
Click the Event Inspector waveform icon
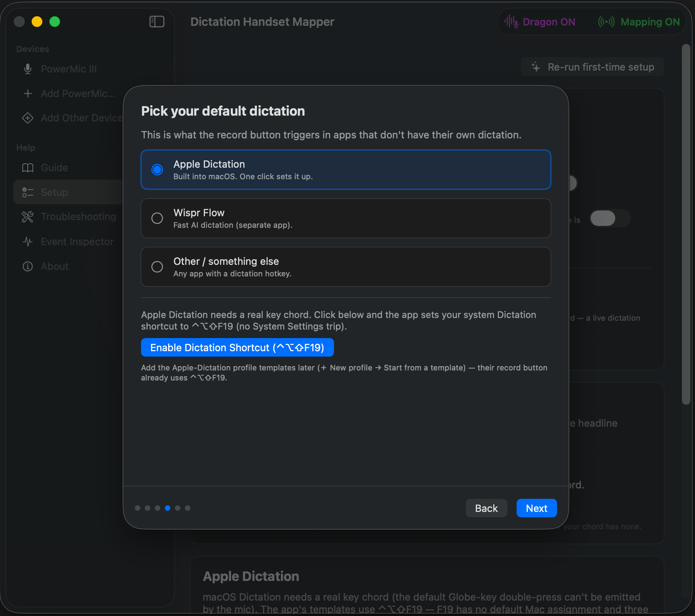coord(28,242)
